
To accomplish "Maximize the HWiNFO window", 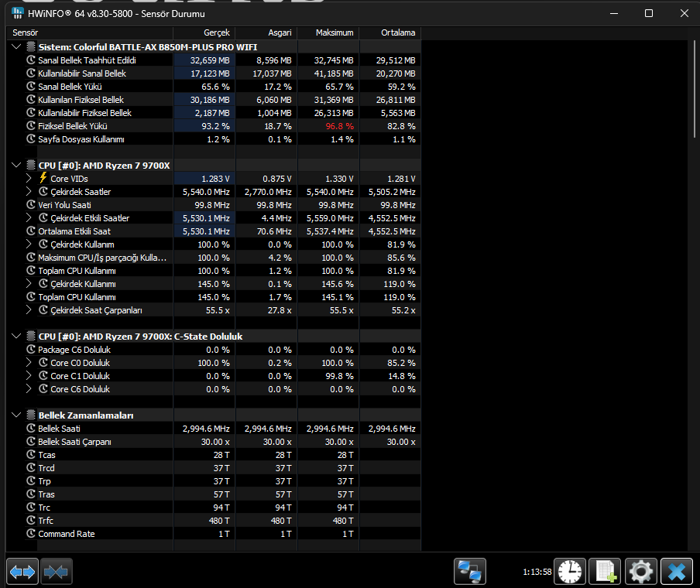I will pyautogui.click(x=649, y=13).
